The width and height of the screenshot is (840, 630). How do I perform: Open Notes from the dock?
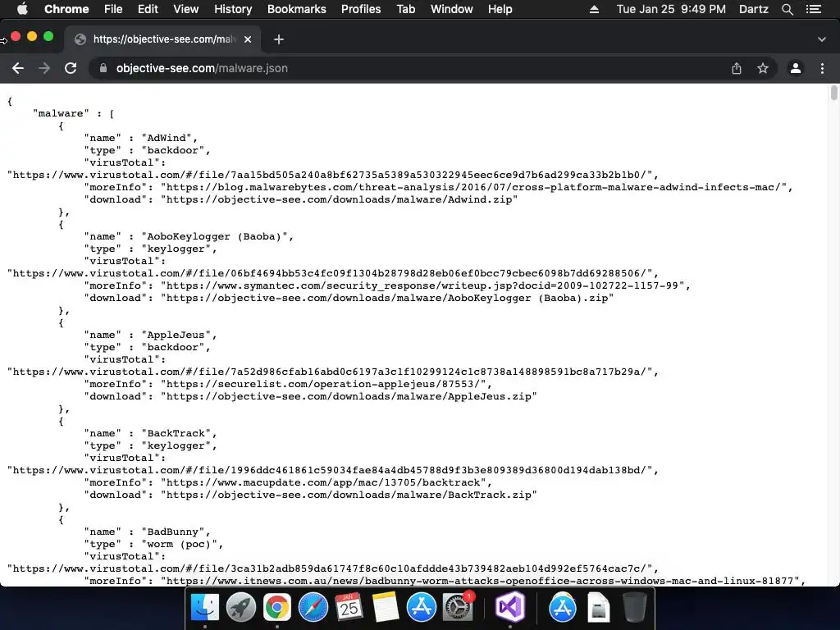386,608
